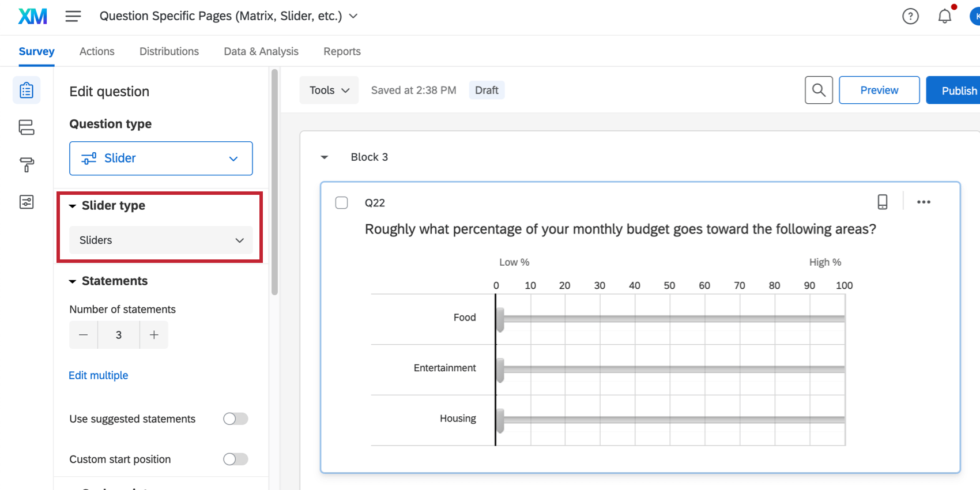Viewport: 980px width, 490px height.
Task: Open the Q22 three-dot options menu
Action: [924, 202]
